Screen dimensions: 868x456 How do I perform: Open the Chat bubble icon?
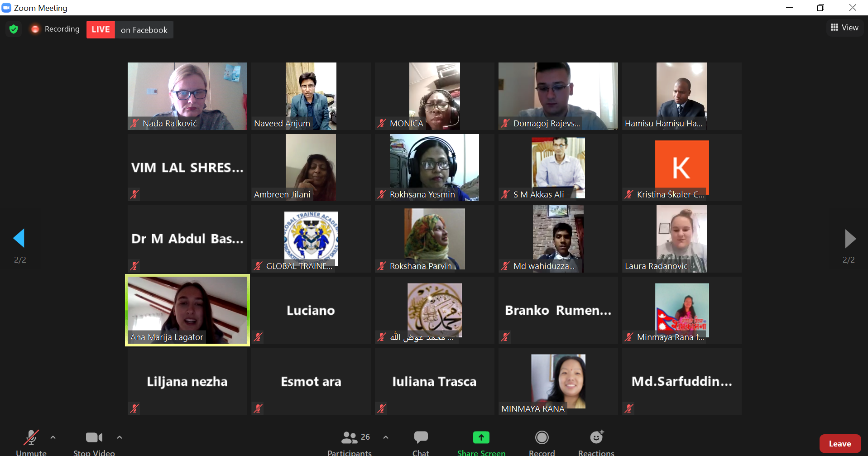tap(421, 437)
